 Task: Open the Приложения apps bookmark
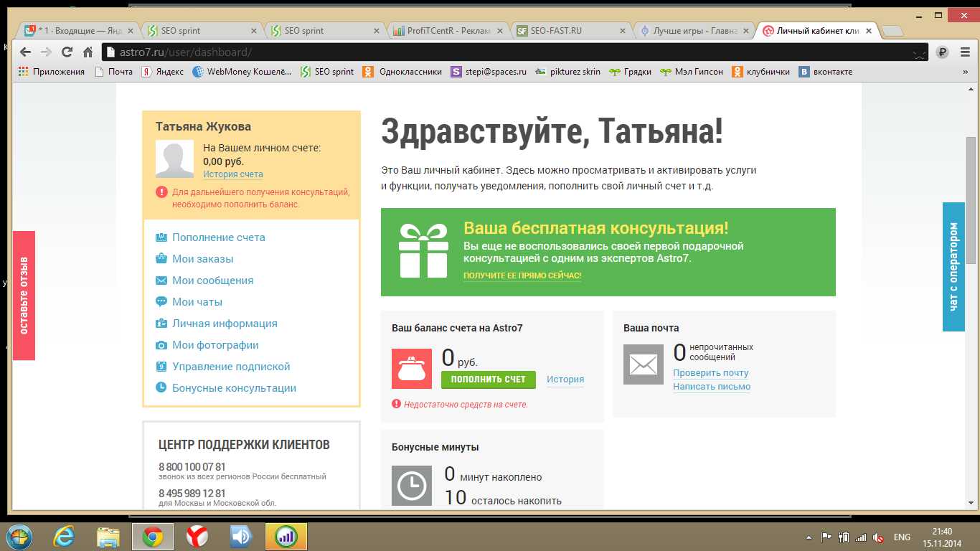click(x=51, y=72)
